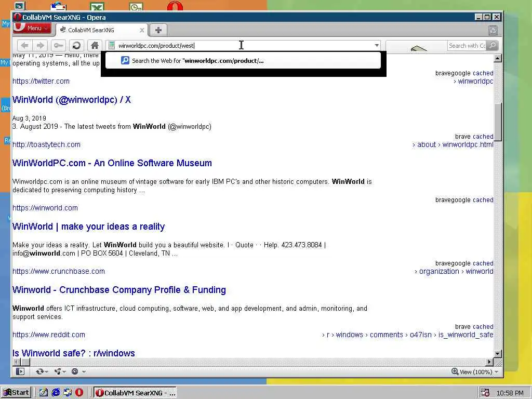Viewport: 532px width, 399px height.
Task: Click the '› organization › winworld' breadcrumb
Action: click(454, 271)
